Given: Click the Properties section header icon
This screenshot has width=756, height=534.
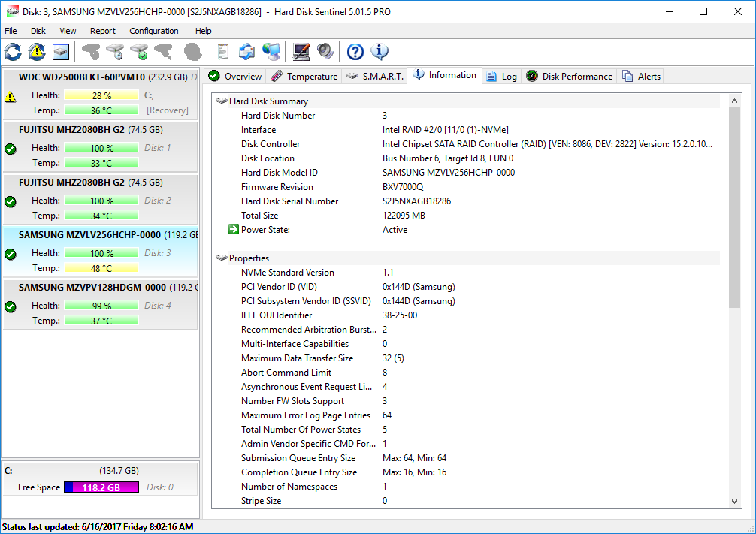Looking at the screenshot, I should [x=221, y=258].
